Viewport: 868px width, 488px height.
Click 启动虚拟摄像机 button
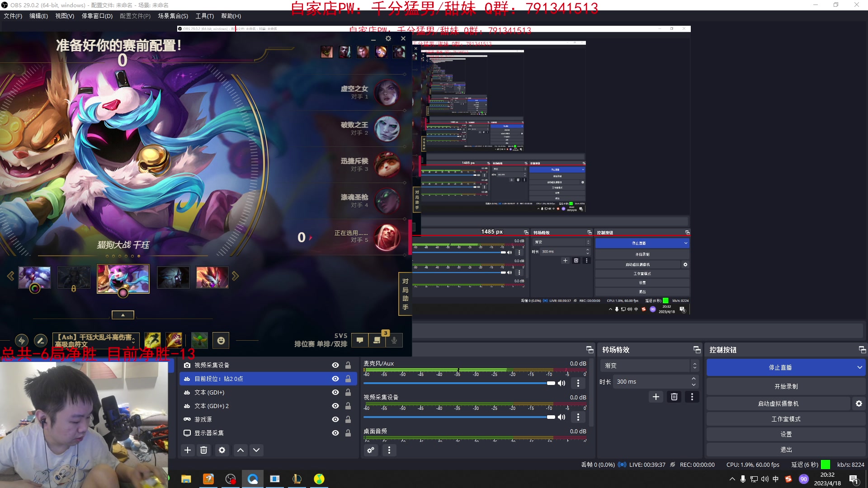point(778,404)
